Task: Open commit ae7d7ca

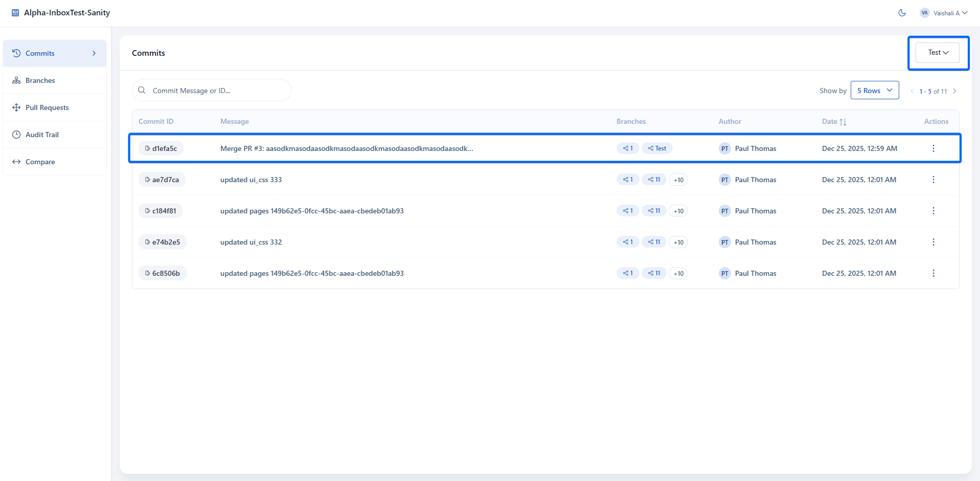Action: pos(162,180)
